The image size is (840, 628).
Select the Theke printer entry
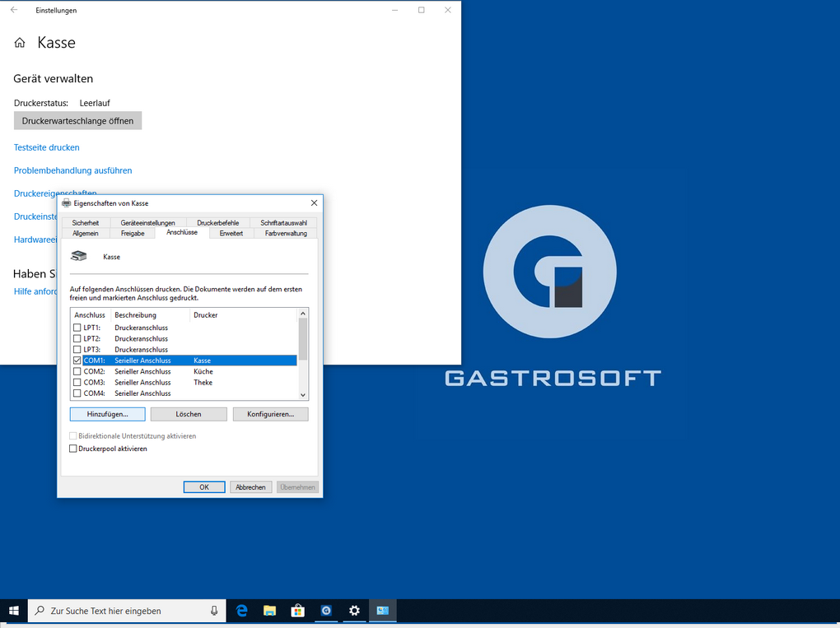[x=203, y=382]
